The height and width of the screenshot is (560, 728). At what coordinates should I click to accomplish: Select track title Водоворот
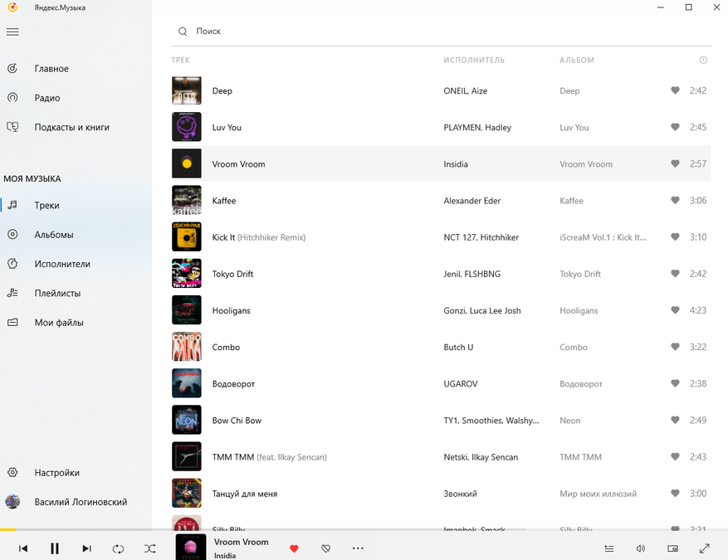tap(233, 384)
